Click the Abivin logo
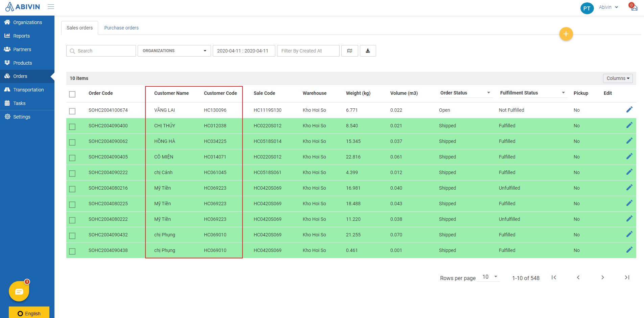This screenshot has width=644, height=318. point(23,7)
